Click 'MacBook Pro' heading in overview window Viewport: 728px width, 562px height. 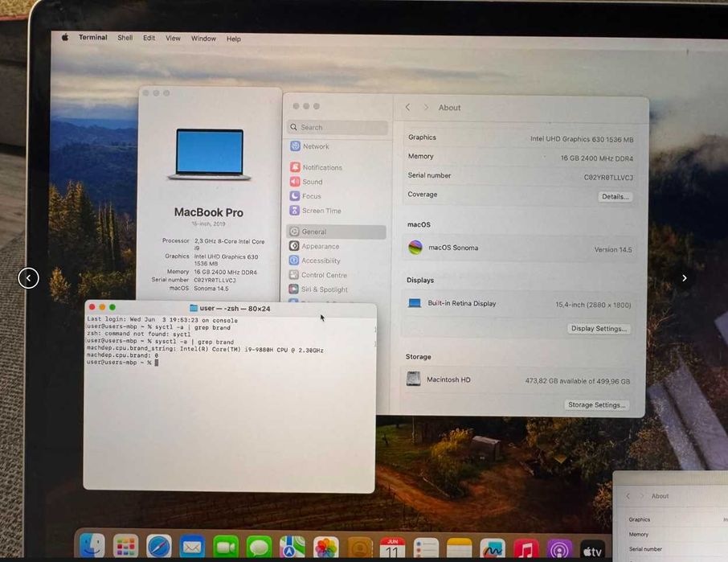pos(209,212)
